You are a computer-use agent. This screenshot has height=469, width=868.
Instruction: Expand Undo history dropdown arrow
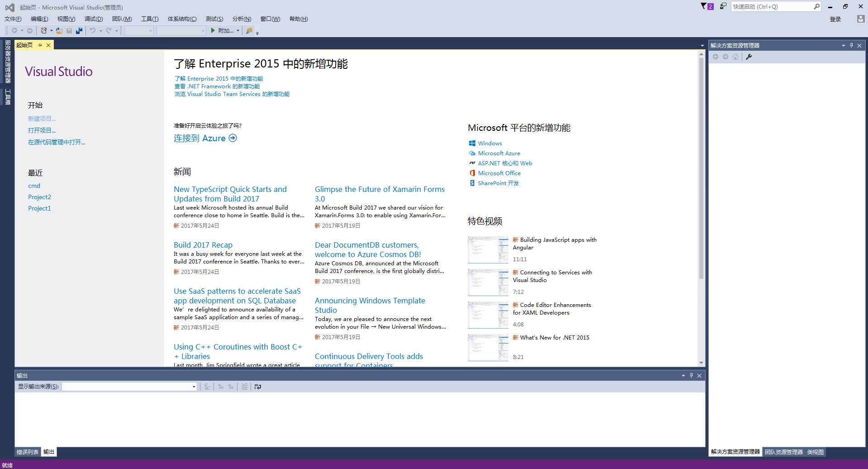[100, 30]
